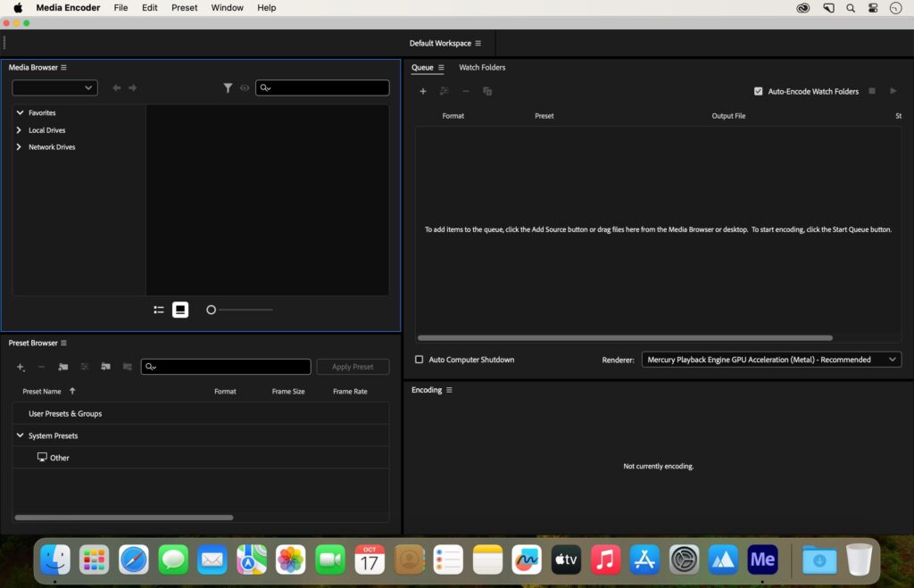Select thumbnail view in Media Browser
Viewport: 914px width, 588px height.
pos(180,310)
